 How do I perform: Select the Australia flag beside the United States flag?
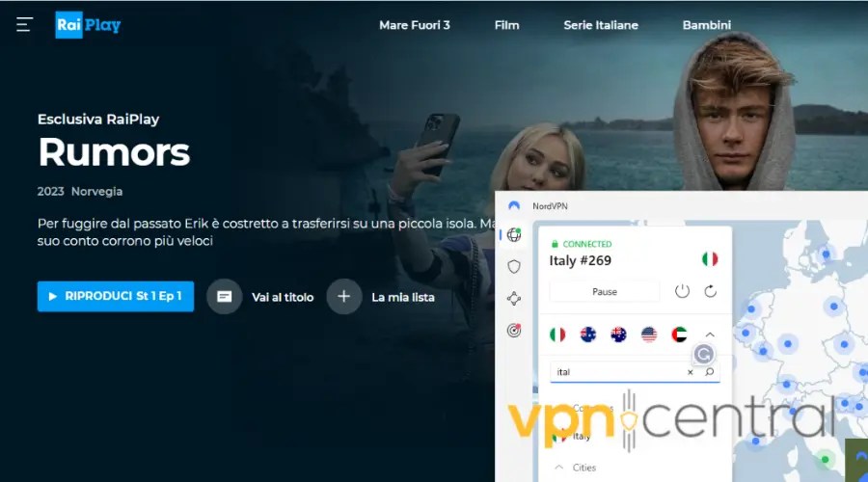618,335
